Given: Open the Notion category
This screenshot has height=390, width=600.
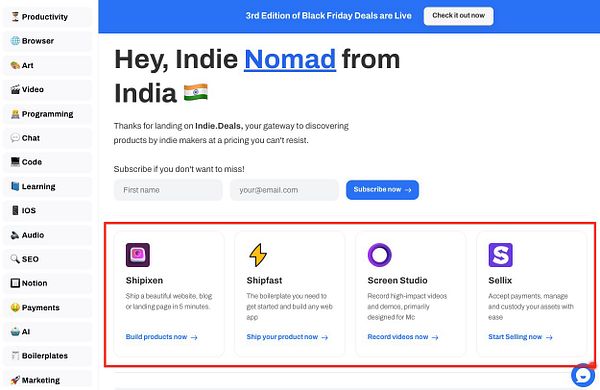Looking at the screenshot, I should (47, 283).
